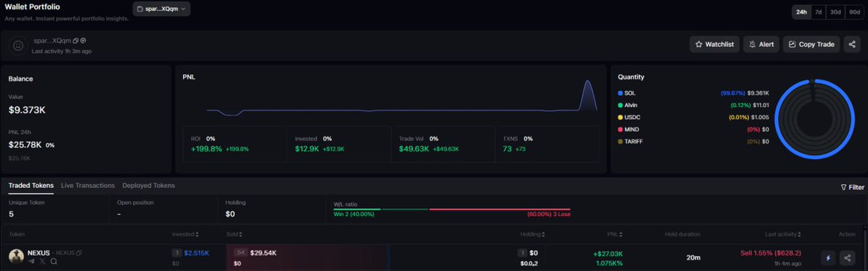Copy the spar...XQqm wallet address
The width and height of the screenshot is (868, 271).
click(75, 40)
